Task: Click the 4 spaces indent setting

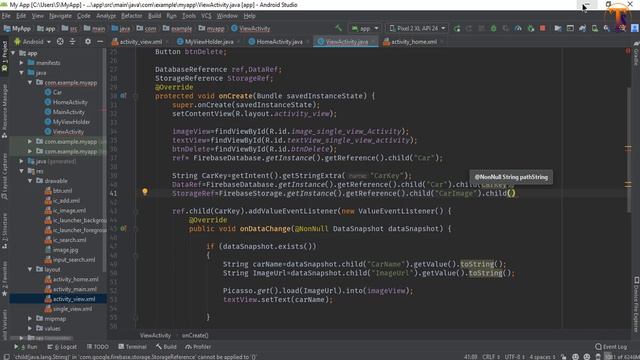Action: click(x=542, y=357)
